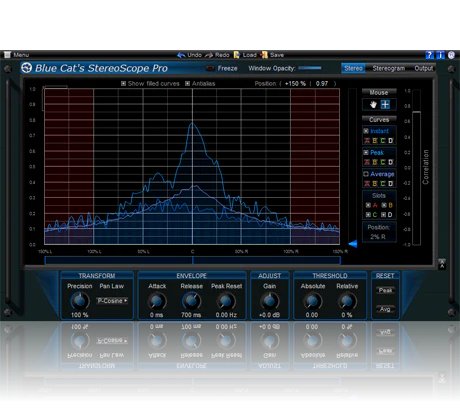Click the 2% R position readout
The width and height of the screenshot is (460, 416).
[x=378, y=237]
